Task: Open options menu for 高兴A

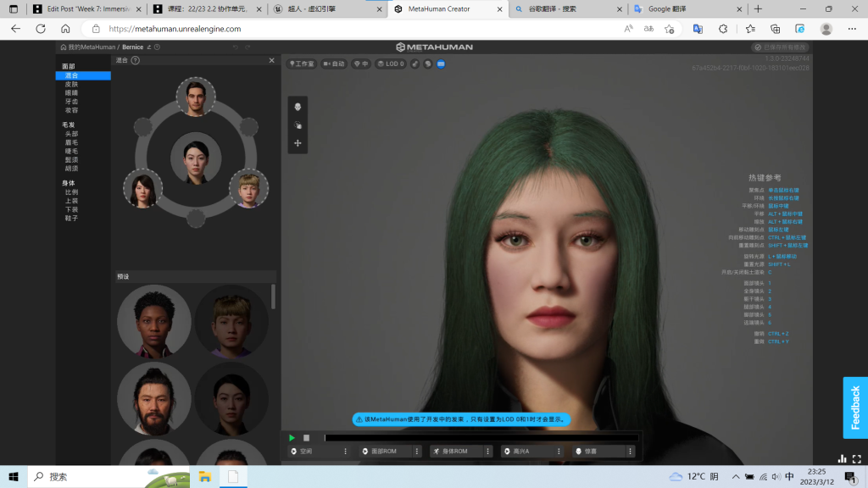Action: click(559, 452)
